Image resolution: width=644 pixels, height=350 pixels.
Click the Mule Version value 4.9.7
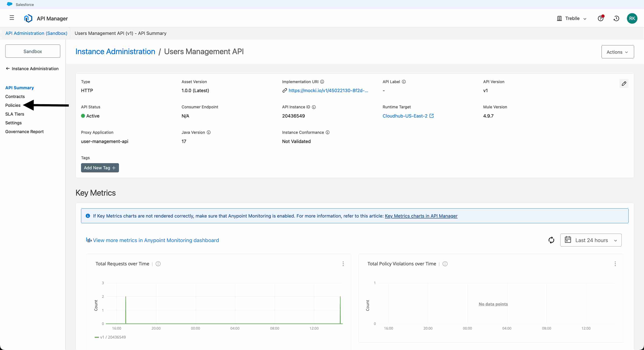point(488,116)
